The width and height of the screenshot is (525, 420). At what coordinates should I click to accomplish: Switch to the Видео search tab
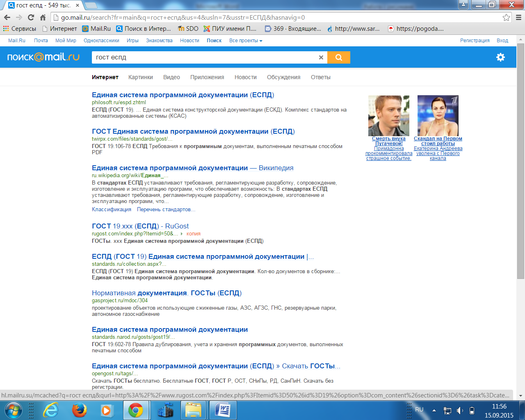coord(171,77)
